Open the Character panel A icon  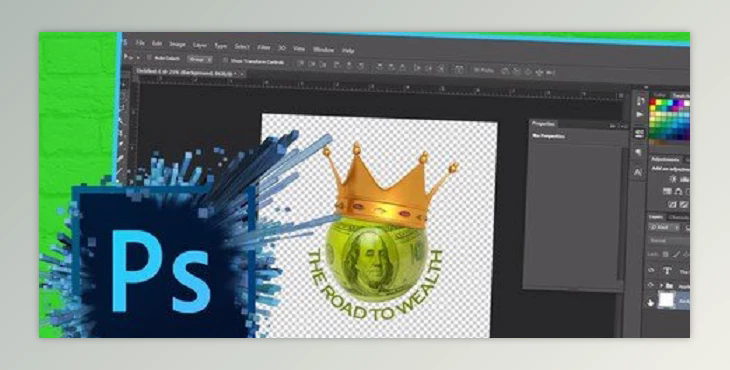pyautogui.click(x=638, y=172)
